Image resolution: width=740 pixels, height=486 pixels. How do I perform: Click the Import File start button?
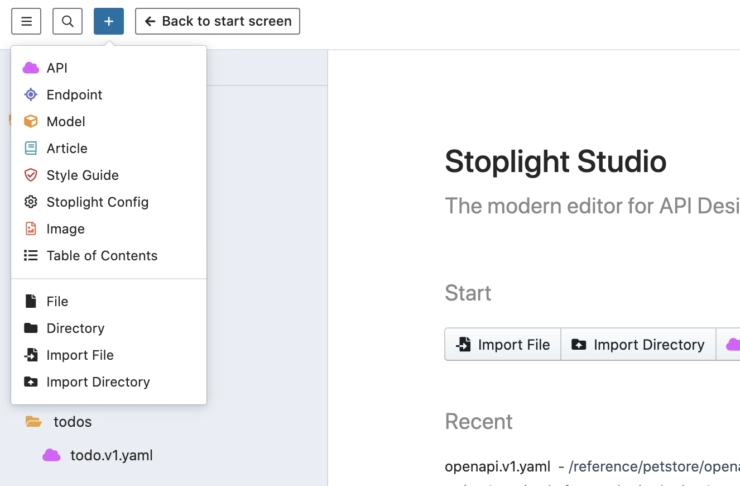point(503,344)
